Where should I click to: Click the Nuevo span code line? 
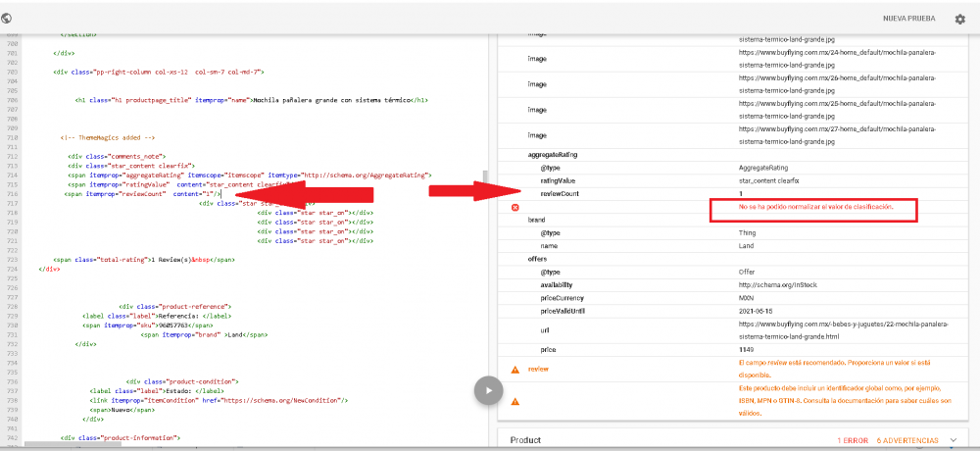pos(122,409)
